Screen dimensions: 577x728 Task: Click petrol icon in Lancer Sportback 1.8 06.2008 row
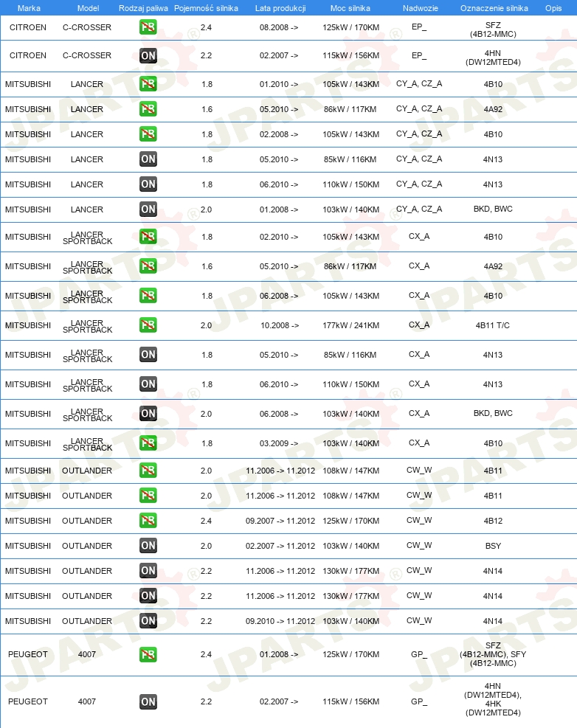click(x=148, y=296)
